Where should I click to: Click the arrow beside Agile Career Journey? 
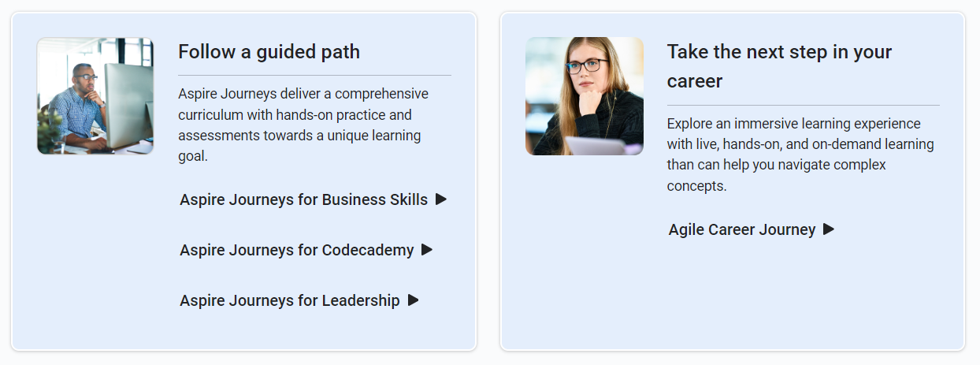(829, 229)
